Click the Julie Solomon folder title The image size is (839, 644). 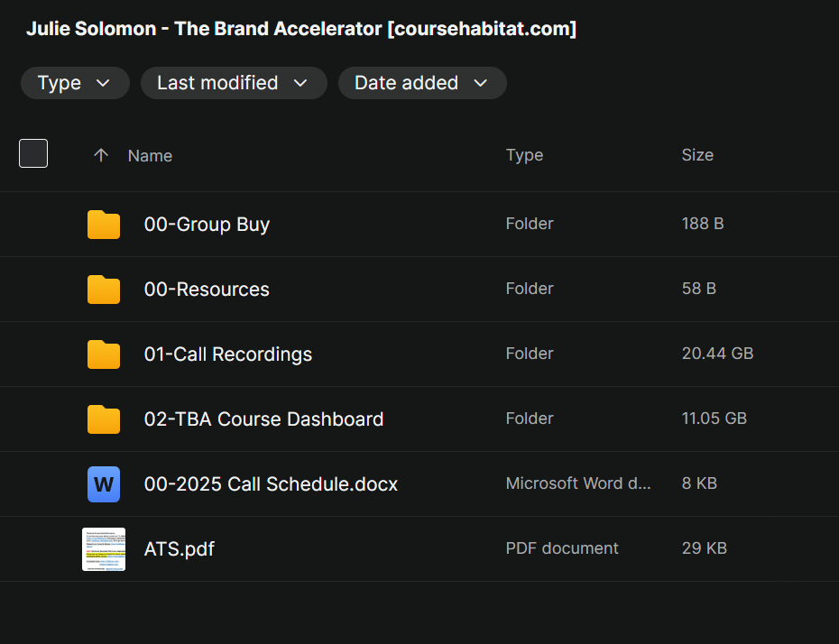coord(301,29)
